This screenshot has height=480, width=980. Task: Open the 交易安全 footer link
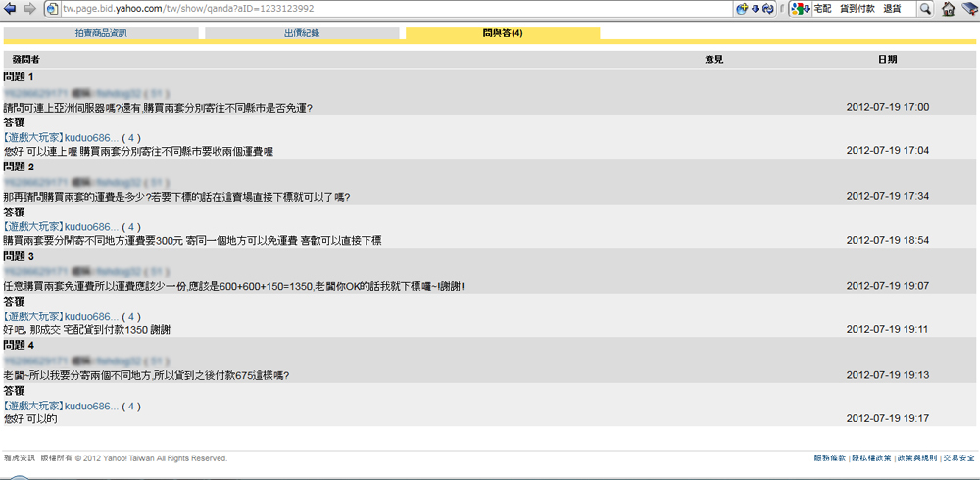click(958, 458)
